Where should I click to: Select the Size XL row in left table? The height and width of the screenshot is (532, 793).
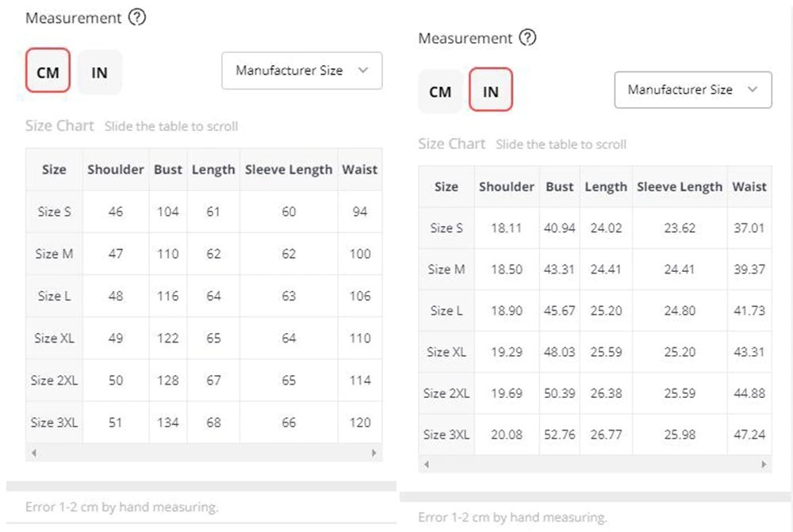click(x=54, y=338)
